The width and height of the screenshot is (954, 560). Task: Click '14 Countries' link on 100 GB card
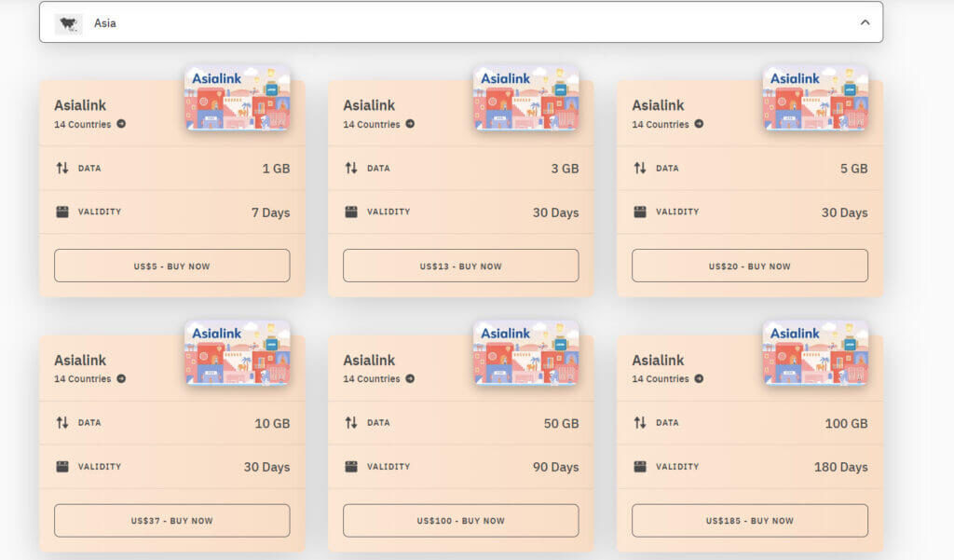click(x=661, y=378)
